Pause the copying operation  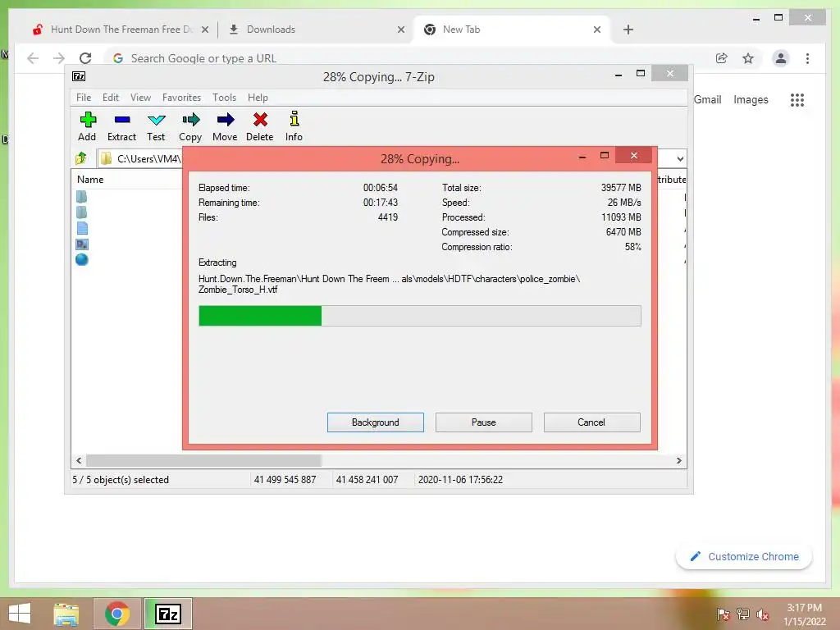(484, 422)
